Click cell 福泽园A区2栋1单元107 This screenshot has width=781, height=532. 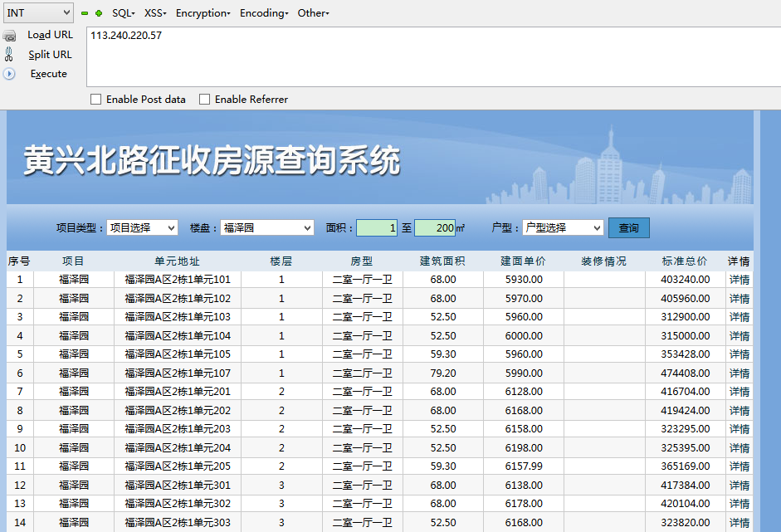(x=178, y=373)
